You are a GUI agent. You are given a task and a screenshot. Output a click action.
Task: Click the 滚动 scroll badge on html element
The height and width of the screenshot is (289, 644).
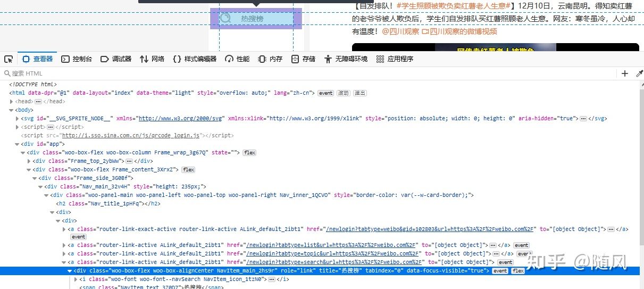(343, 93)
